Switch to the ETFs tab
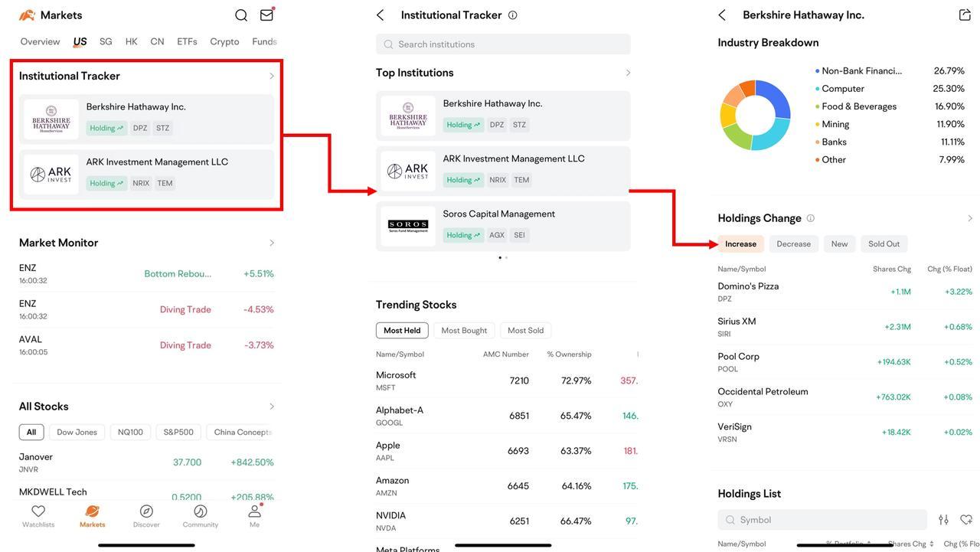 187,41
